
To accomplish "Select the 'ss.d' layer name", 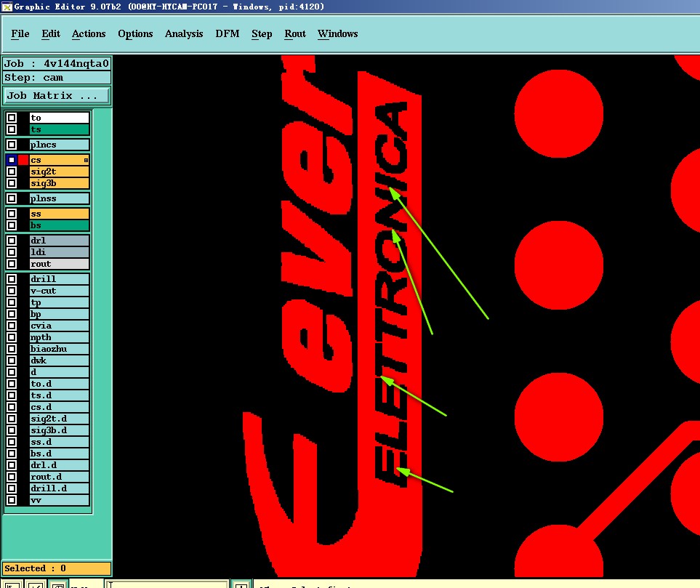I will (x=60, y=442).
